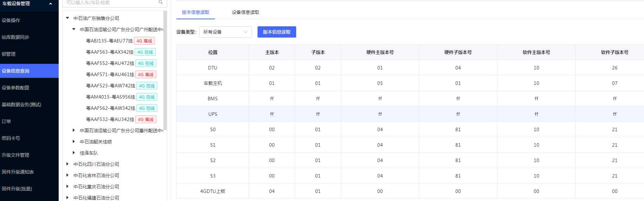The height and width of the screenshot is (201, 644).
Task: Click 4G 在线 tag of 粤AM4015
Action: click(147, 97)
